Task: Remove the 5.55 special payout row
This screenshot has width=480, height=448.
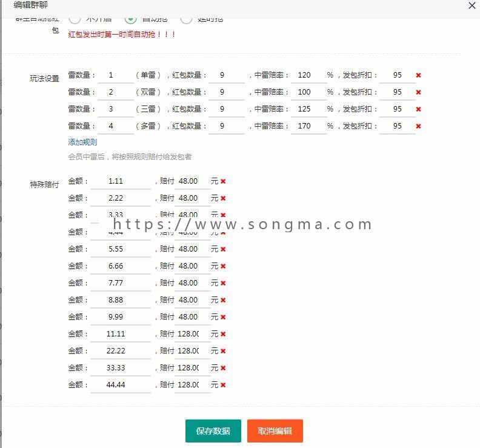Action: 223,249
